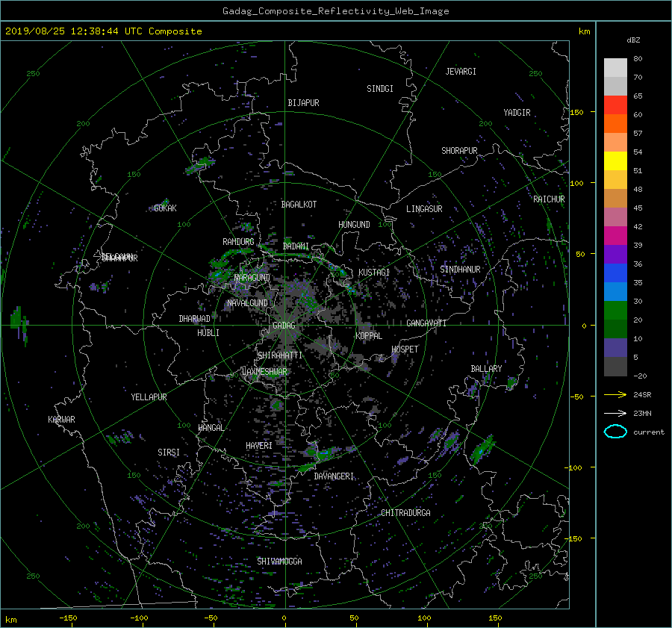Click the SINDGI city label
Image resolution: width=672 pixels, height=628 pixels.
pos(380,89)
